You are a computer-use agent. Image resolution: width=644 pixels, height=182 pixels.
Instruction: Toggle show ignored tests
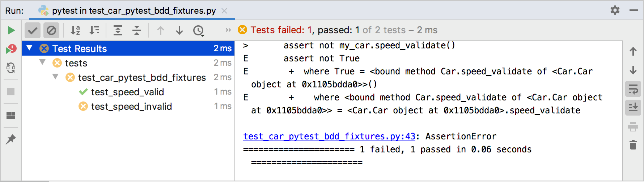click(x=51, y=30)
